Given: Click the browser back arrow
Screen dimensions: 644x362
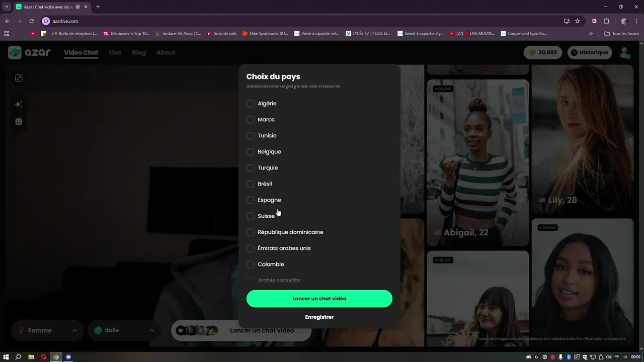Looking at the screenshot, I should 7,21.
